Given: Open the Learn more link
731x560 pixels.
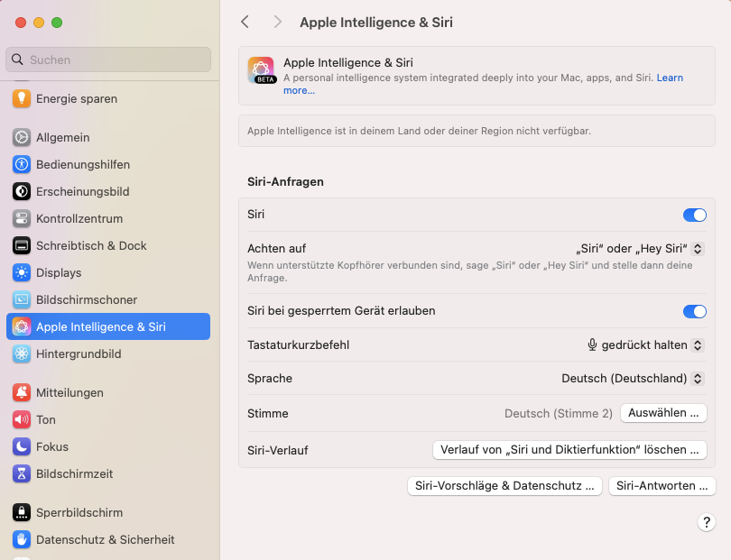Looking at the screenshot, I should tap(669, 78).
